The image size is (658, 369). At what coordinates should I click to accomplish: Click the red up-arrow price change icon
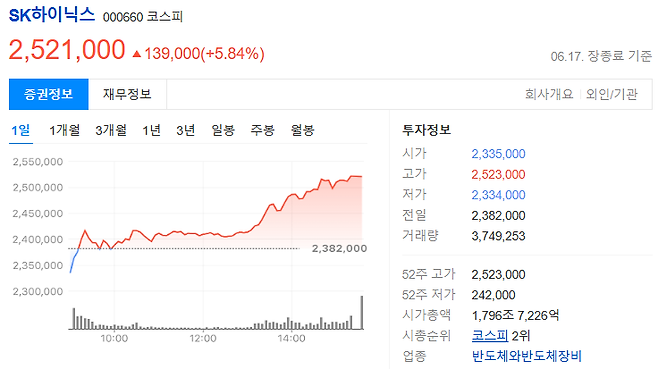[x=136, y=54]
